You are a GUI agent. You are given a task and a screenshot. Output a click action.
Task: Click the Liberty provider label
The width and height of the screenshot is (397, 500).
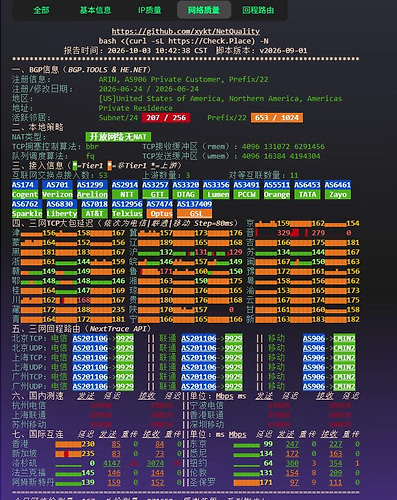[61, 214]
